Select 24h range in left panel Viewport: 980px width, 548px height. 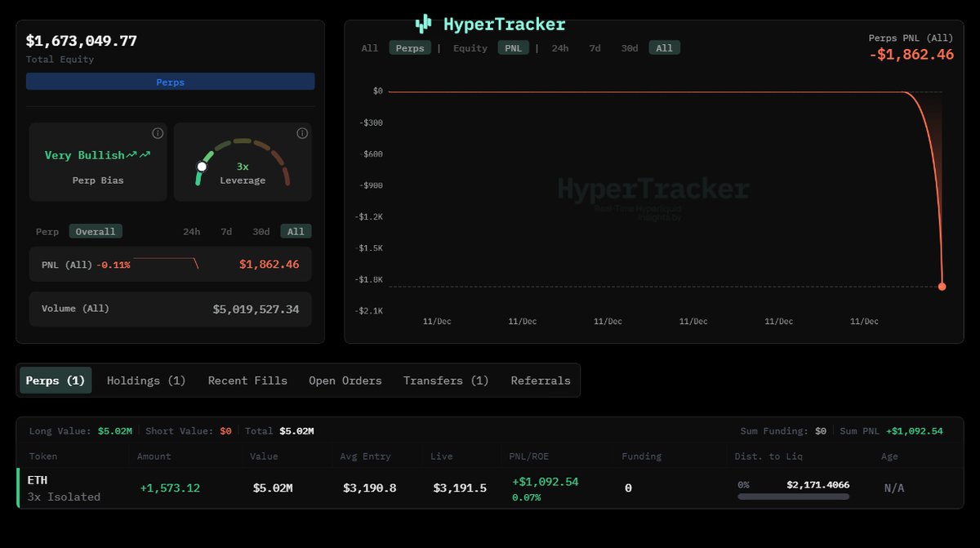coord(191,231)
